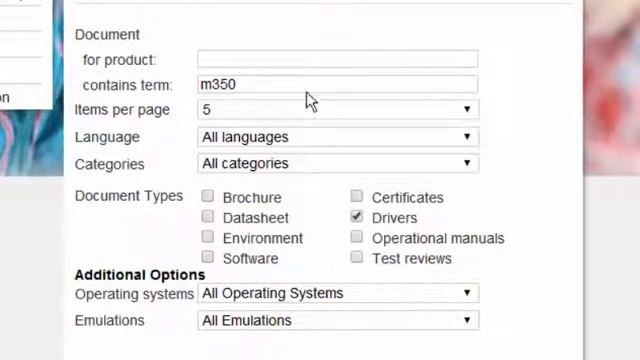Click the 'contains term' field with m350
This screenshot has height=360, width=640.
338,84
